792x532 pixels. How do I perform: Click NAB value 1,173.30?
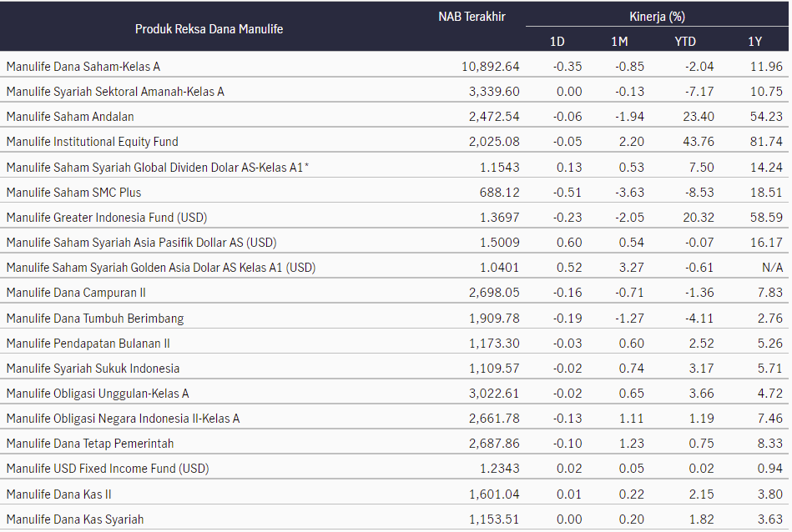pyautogui.click(x=494, y=344)
